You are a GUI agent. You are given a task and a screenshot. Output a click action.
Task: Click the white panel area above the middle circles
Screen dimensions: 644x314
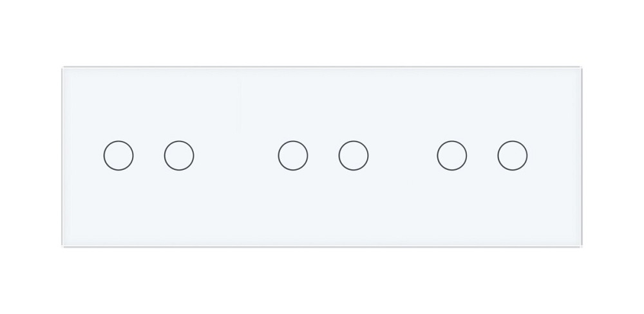tap(323, 103)
